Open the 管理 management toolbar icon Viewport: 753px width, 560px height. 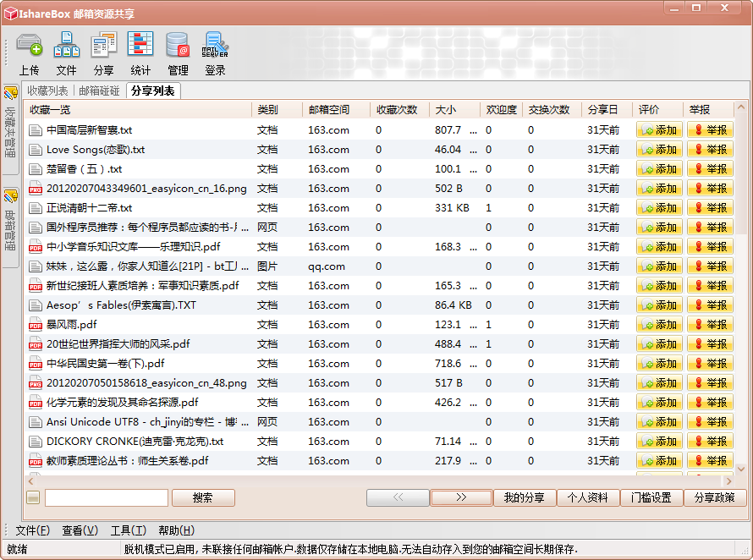[x=178, y=53]
